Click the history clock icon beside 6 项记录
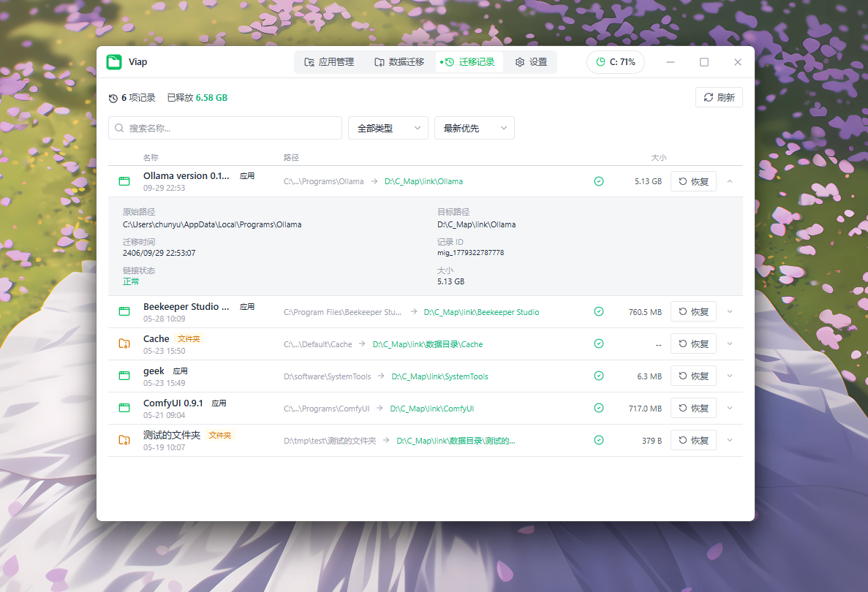This screenshot has width=868, height=592. (113, 98)
